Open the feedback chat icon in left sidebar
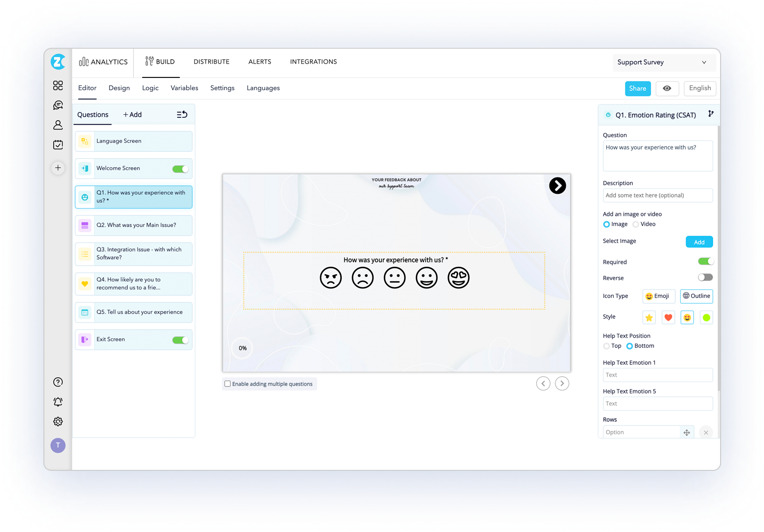 coord(58,105)
